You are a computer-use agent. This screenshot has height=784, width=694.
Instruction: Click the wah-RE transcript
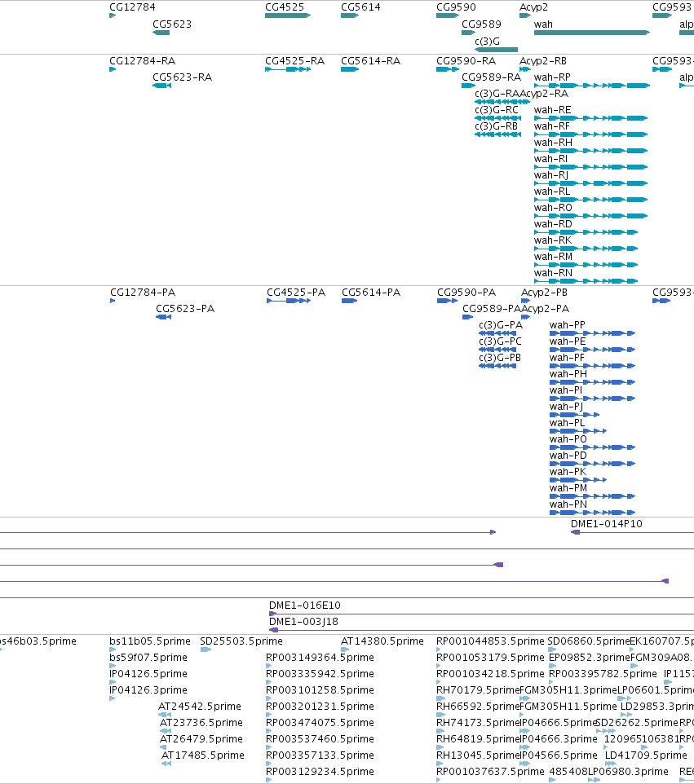point(591,118)
